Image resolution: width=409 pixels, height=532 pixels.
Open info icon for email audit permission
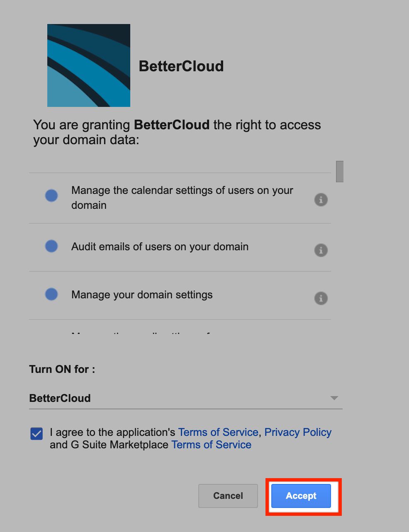321,250
